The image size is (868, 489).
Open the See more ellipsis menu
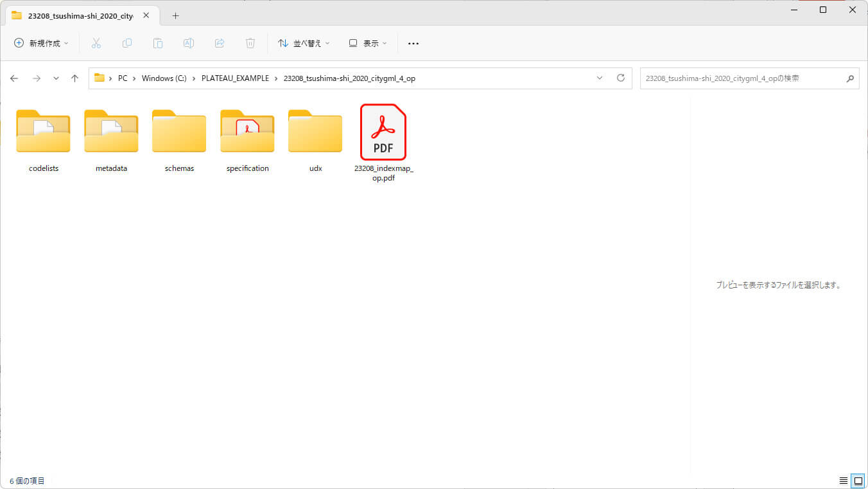click(x=413, y=43)
